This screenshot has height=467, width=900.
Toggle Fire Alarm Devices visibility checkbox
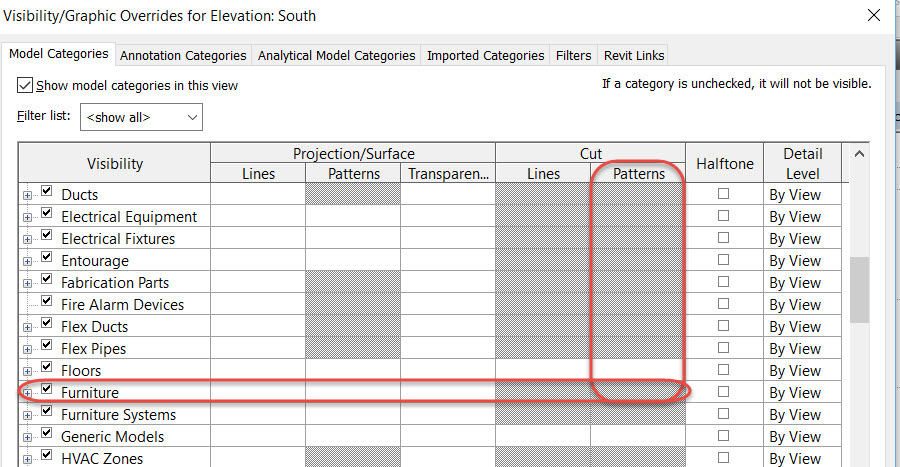(x=46, y=301)
